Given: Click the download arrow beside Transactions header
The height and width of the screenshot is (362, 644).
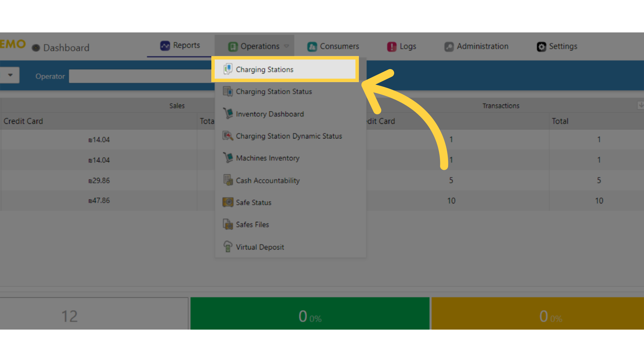Looking at the screenshot, I should click(641, 106).
